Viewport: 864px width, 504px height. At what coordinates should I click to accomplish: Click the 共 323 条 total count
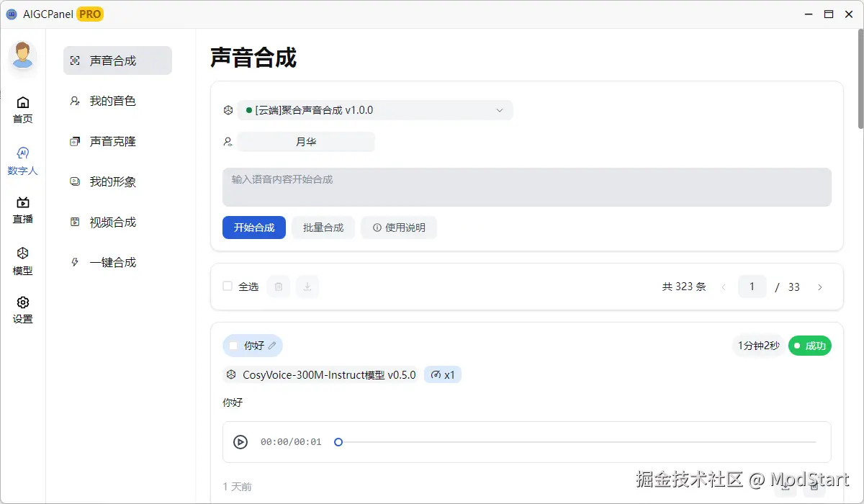[684, 287]
